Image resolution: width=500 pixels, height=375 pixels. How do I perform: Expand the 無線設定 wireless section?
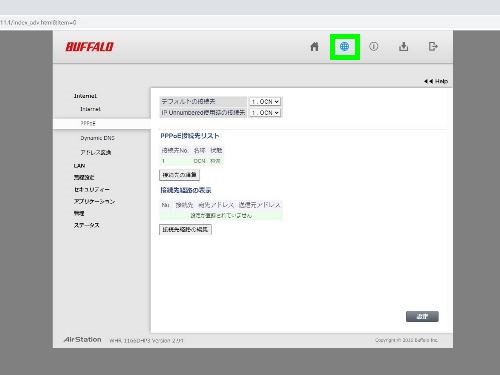tap(84, 177)
